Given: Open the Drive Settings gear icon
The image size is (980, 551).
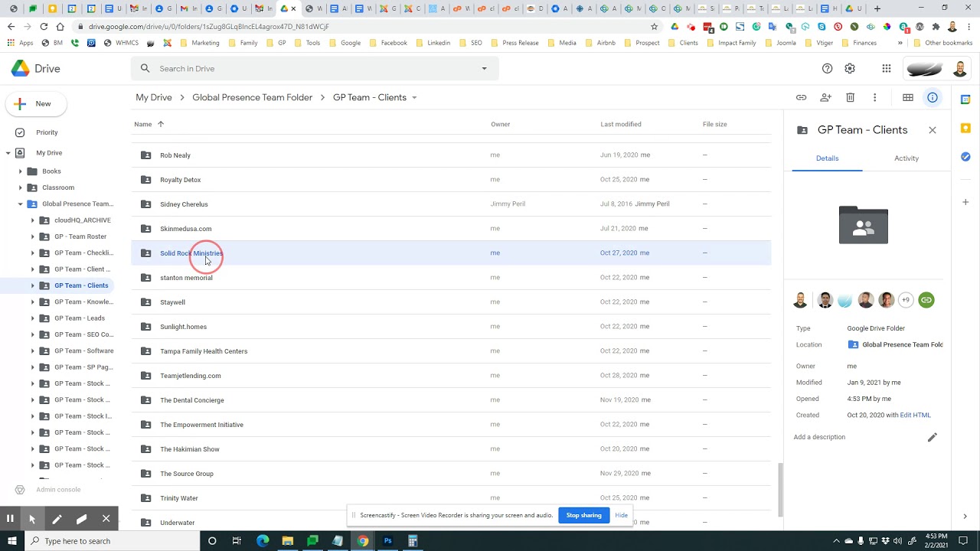Looking at the screenshot, I should click(850, 68).
